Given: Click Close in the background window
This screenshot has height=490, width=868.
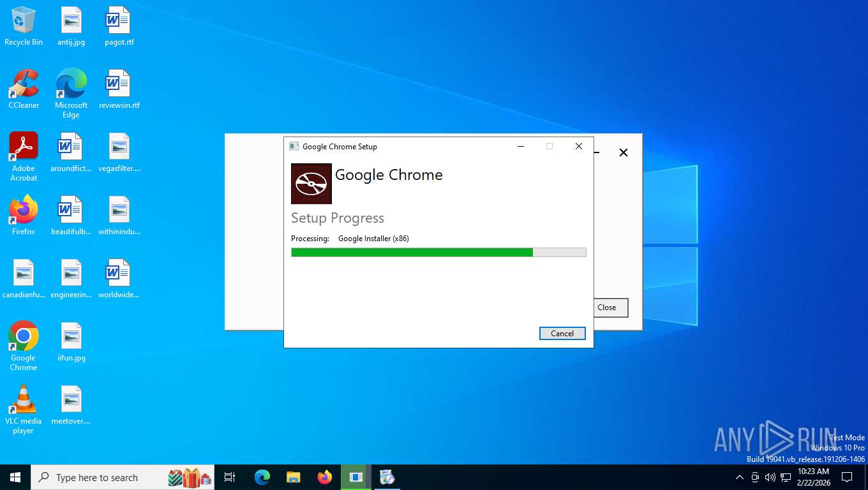Looking at the screenshot, I should pos(611,308).
